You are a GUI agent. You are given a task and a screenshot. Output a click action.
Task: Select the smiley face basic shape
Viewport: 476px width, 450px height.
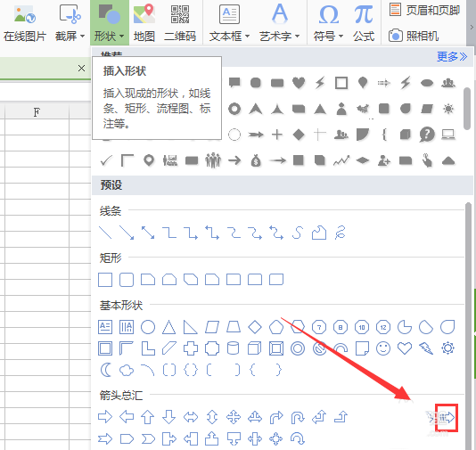click(x=383, y=348)
